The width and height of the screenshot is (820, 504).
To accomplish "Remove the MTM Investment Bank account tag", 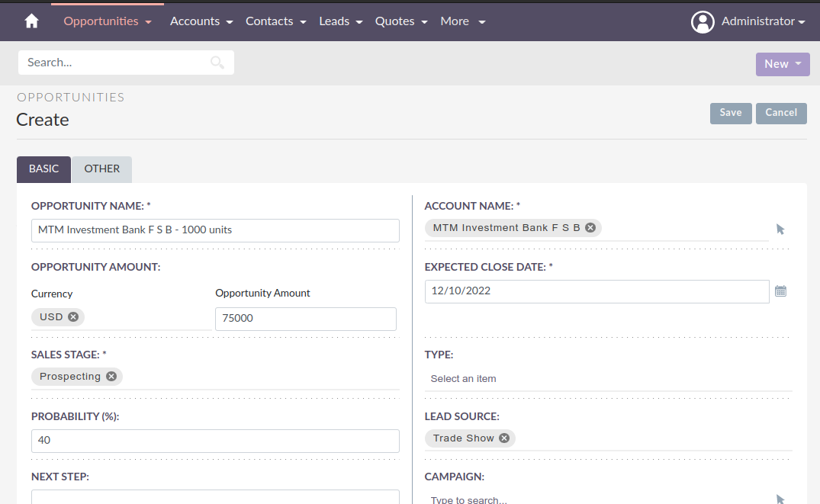I will point(590,226).
